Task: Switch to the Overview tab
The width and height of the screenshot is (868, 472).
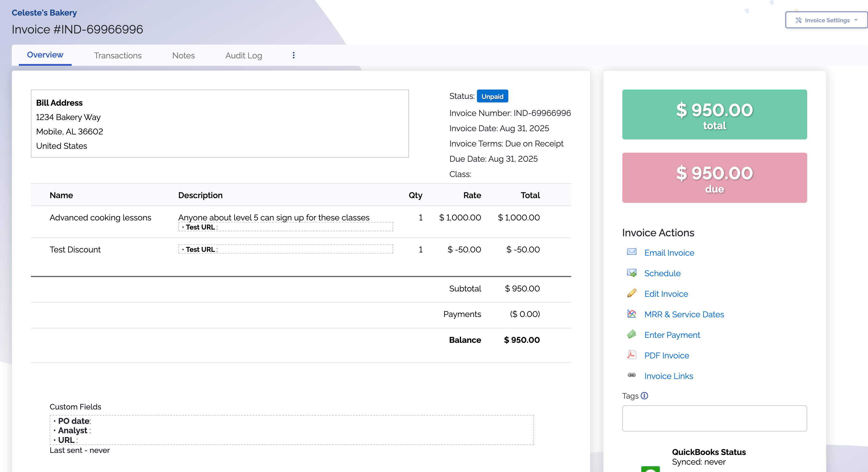Action: coord(45,55)
